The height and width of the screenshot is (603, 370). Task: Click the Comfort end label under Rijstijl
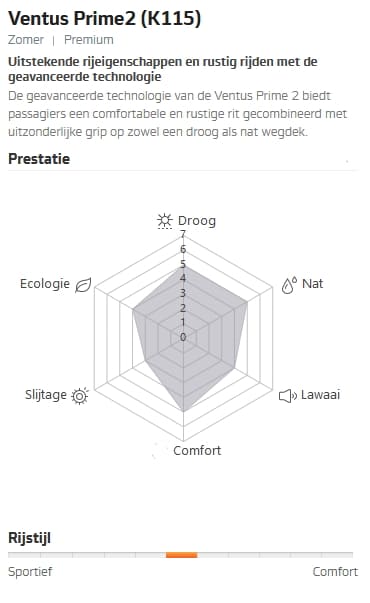click(x=335, y=571)
